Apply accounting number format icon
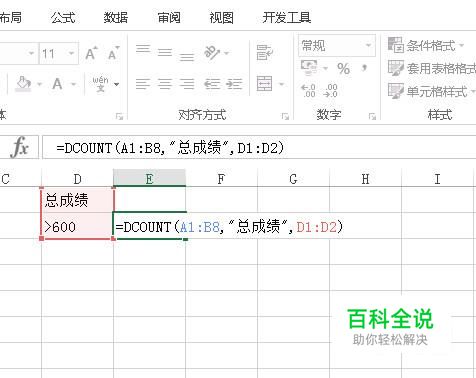Image resolution: width=476 pixels, height=378 pixels. click(309, 68)
